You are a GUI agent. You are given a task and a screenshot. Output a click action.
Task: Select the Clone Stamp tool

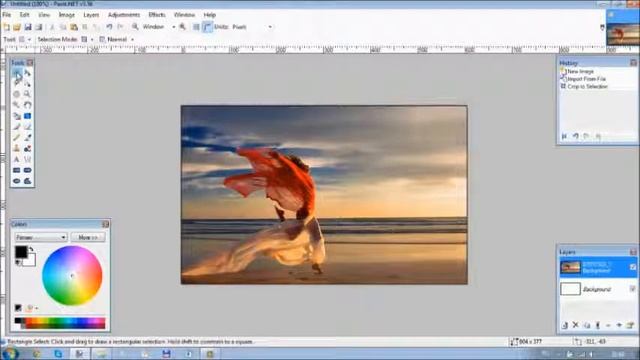17,149
